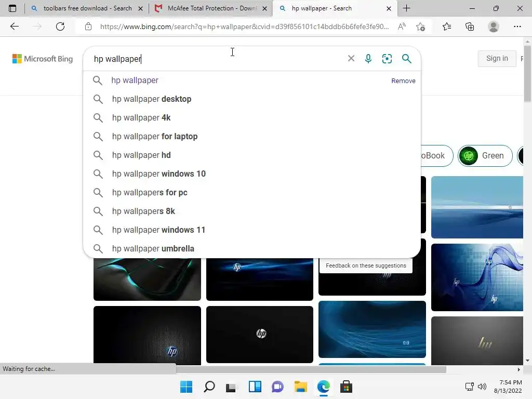Viewport: 532px width, 399px height.
Task: Clear the Bing search box text
Action: [351, 58]
